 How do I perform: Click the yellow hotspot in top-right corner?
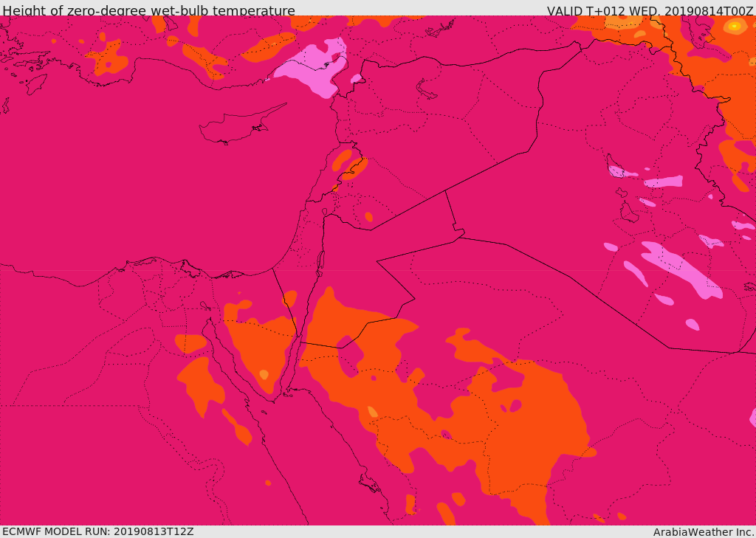click(x=735, y=26)
